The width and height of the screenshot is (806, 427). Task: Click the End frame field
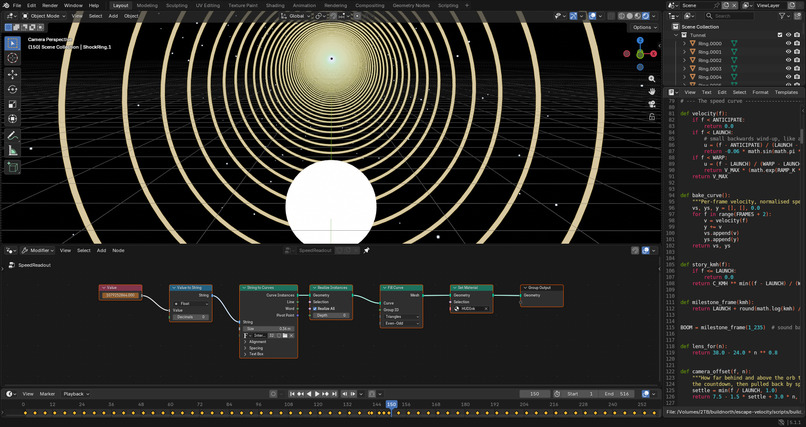click(x=616, y=394)
